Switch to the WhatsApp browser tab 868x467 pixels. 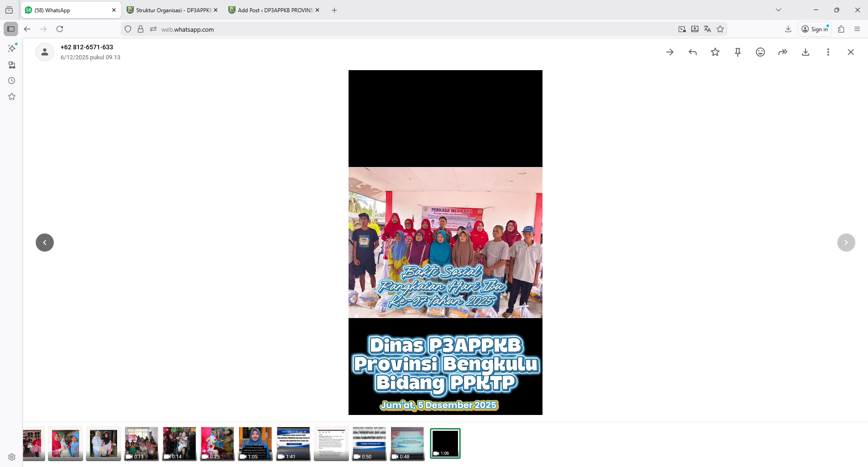click(71, 10)
